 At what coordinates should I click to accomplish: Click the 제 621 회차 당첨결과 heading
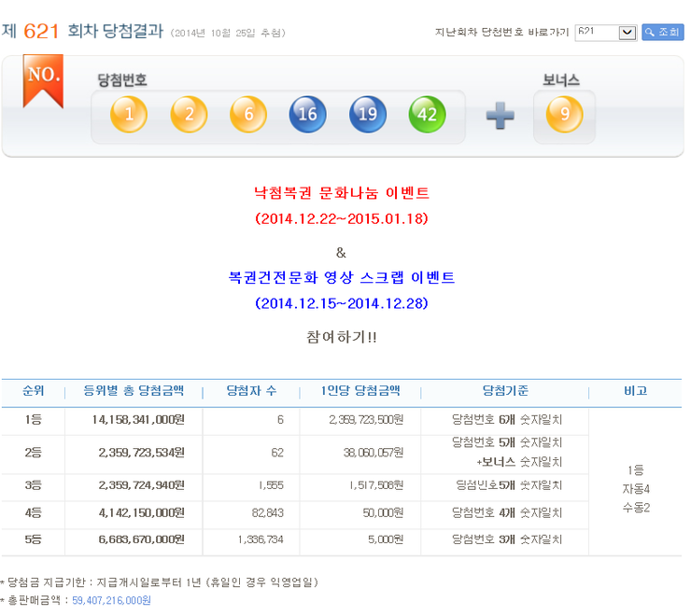[82, 31]
